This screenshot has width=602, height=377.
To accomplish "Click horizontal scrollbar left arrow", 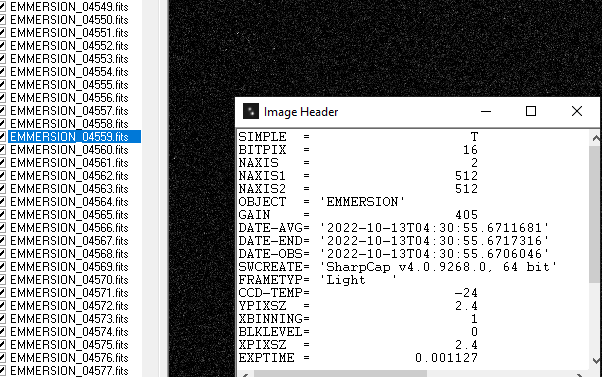I will (245, 374).
